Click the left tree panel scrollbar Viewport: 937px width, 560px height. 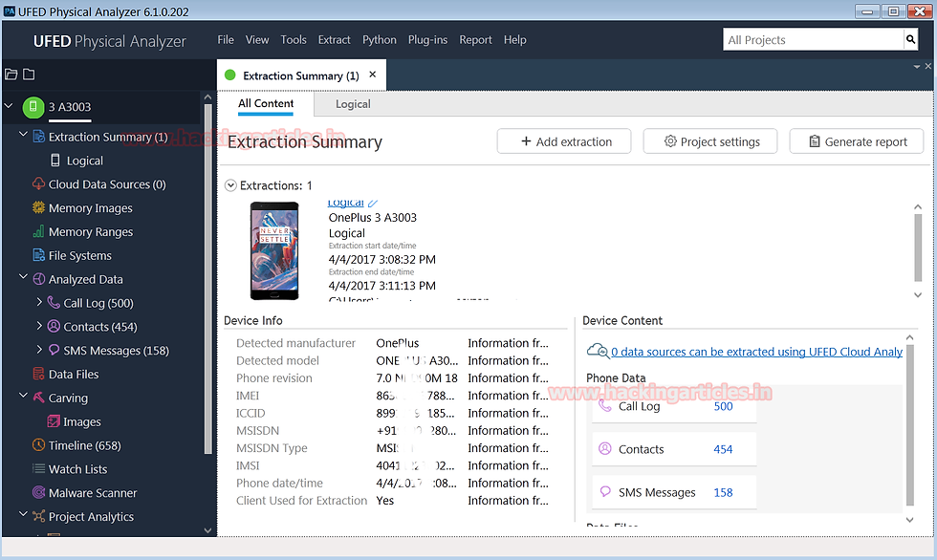208,279
